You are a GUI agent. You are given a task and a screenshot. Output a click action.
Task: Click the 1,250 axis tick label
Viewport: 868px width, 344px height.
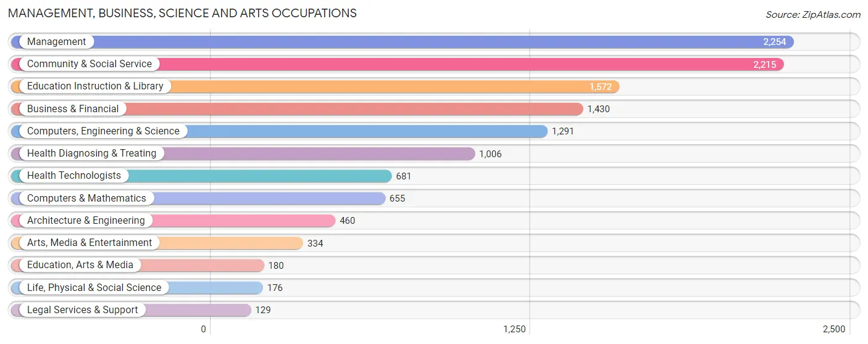(x=514, y=329)
